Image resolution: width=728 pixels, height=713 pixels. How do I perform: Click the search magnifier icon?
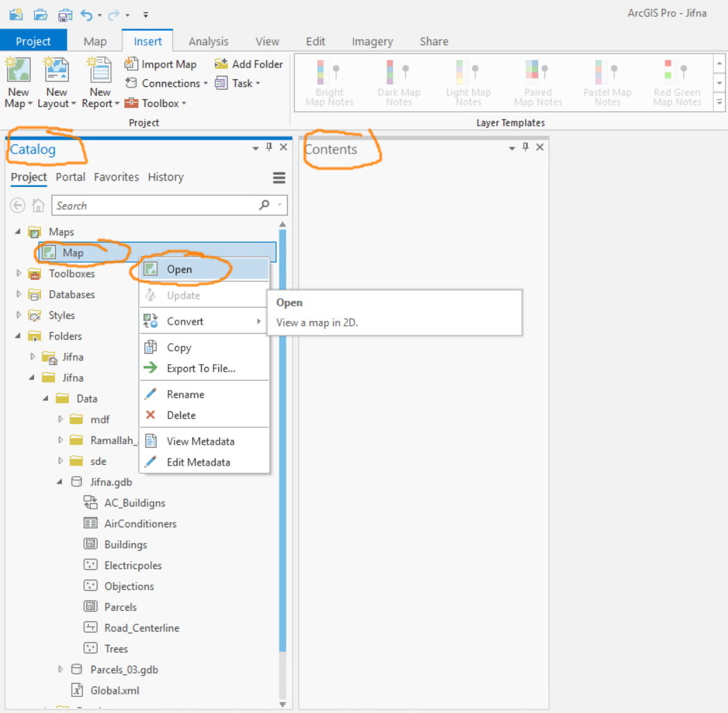click(264, 204)
